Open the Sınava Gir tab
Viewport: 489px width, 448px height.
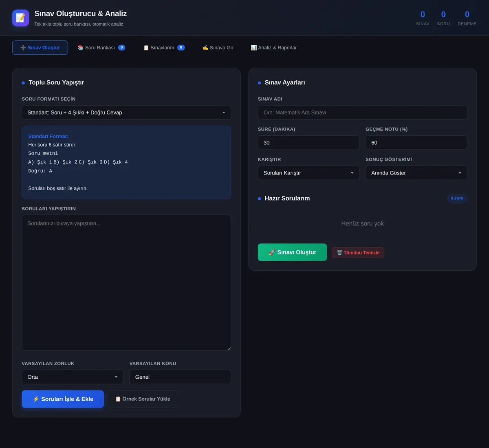click(x=218, y=48)
